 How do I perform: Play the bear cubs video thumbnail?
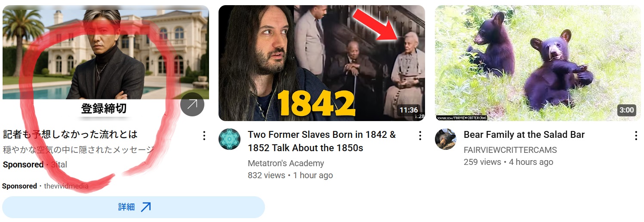click(538, 63)
